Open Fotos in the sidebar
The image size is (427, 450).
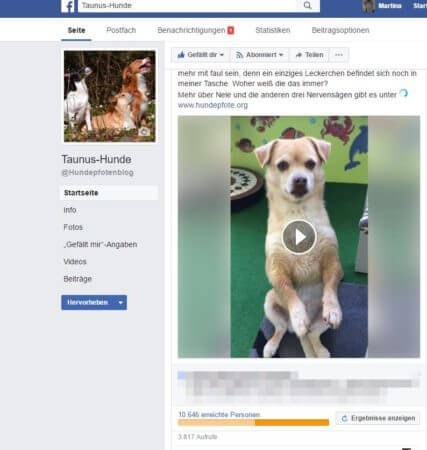click(73, 227)
